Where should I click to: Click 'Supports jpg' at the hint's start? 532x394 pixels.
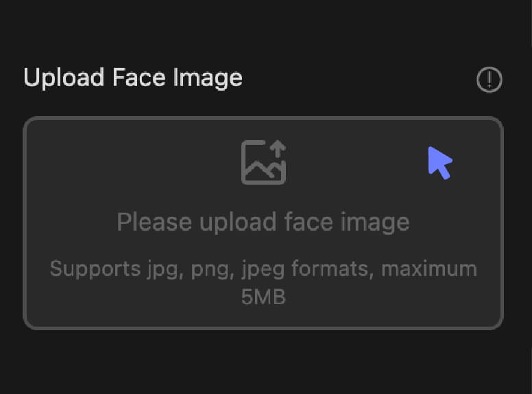coord(114,270)
